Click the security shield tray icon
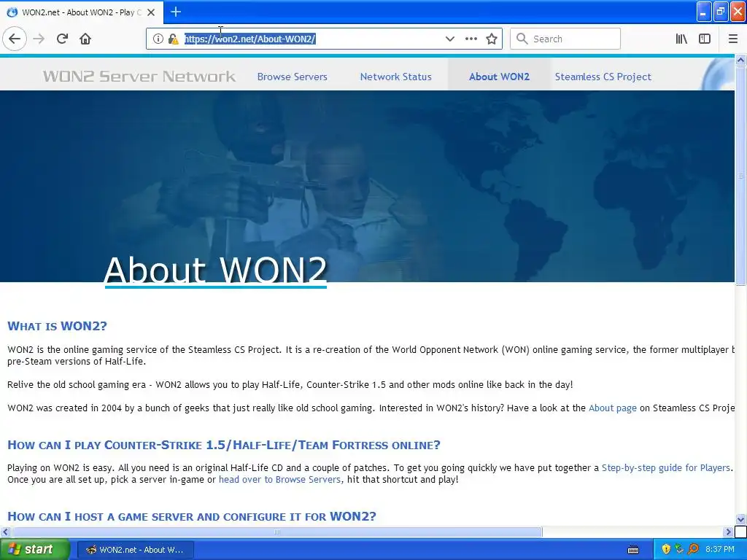 coord(666,550)
